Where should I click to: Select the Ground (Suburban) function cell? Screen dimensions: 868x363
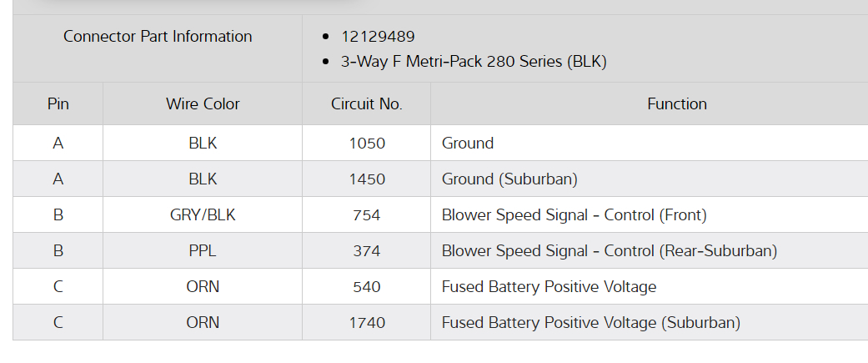pos(509,179)
